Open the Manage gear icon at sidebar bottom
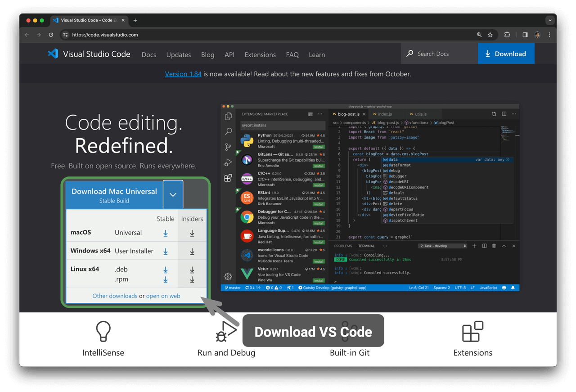Screen dimensions: 576x392 click(x=228, y=276)
